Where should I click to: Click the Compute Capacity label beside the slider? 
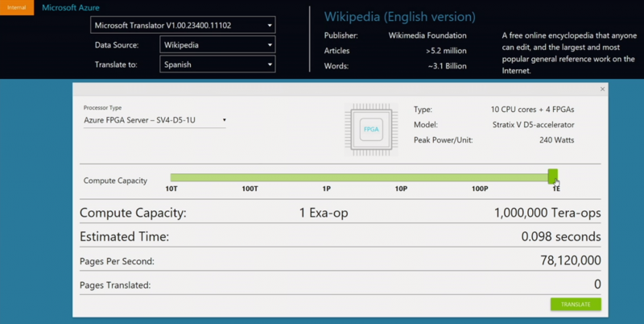click(x=115, y=181)
